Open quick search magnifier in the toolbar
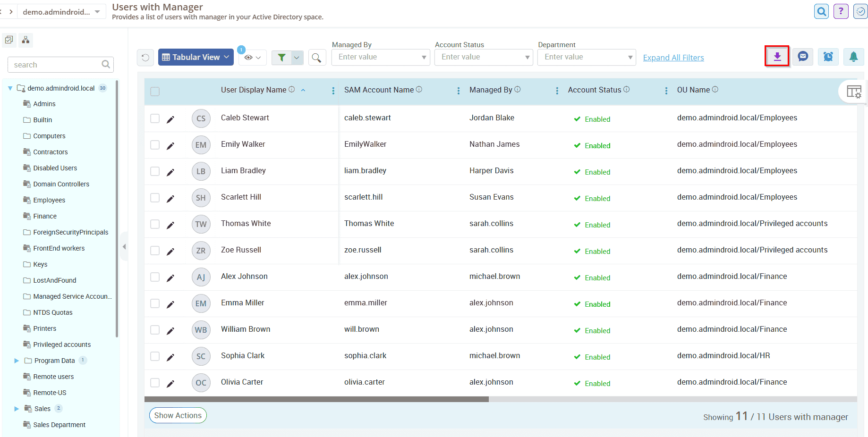The width and height of the screenshot is (868, 437). [x=317, y=57]
